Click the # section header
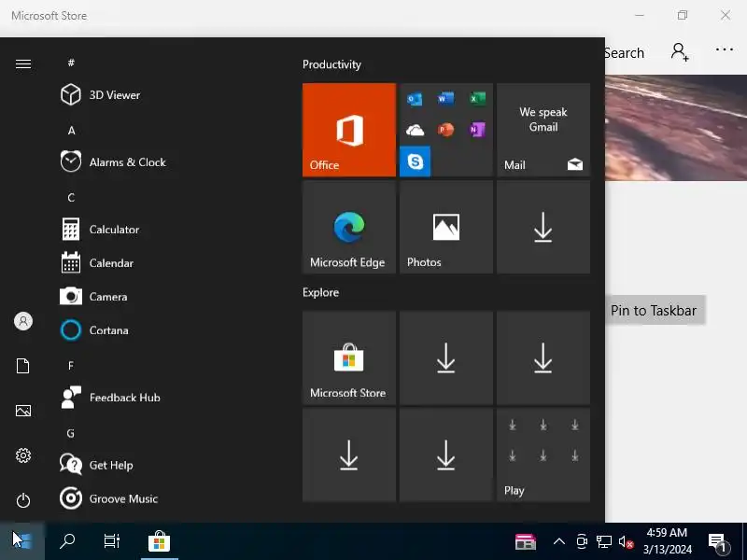 tap(71, 63)
